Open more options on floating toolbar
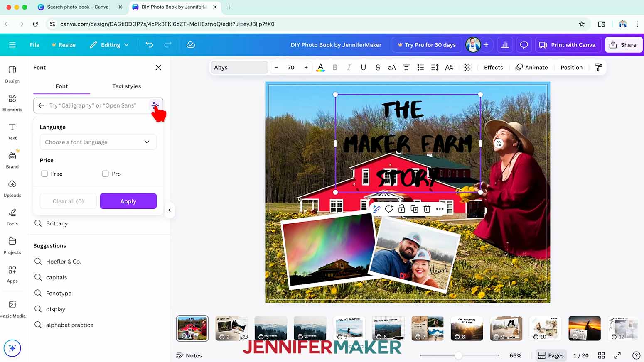The width and height of the screenshot is (644, 362). point(440,209)
